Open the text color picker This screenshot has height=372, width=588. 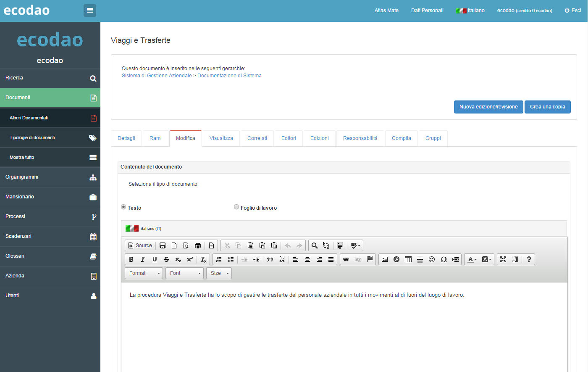[472, 259]
